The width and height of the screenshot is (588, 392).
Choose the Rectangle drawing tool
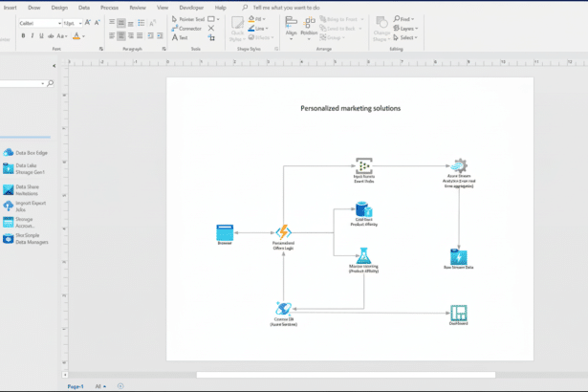[x=211, y=19]
